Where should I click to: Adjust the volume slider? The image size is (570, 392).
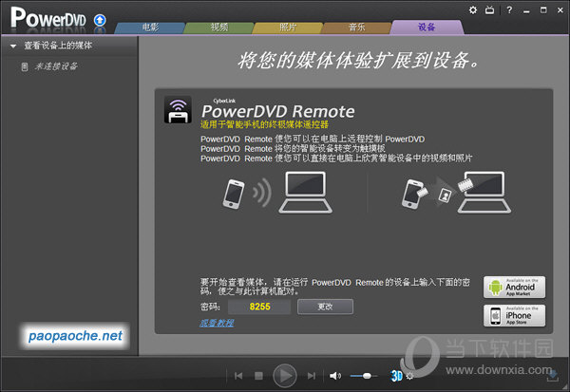[x=364, y=376]
